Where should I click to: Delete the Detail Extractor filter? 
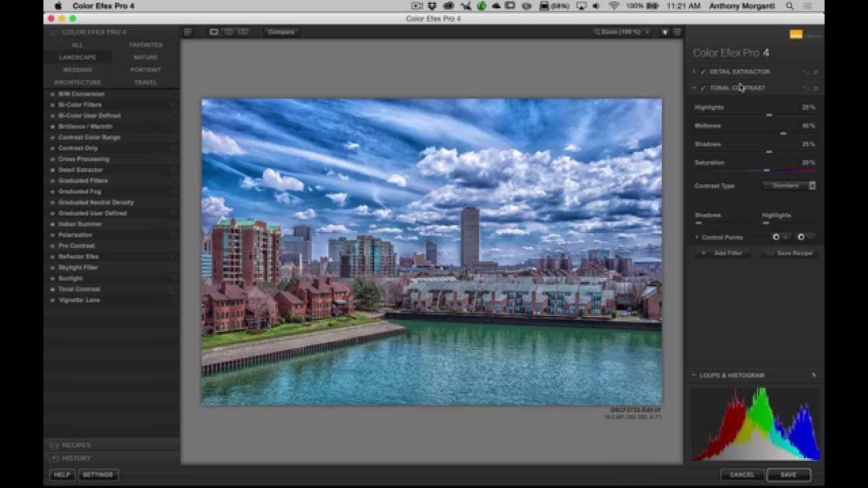[816, 72]
